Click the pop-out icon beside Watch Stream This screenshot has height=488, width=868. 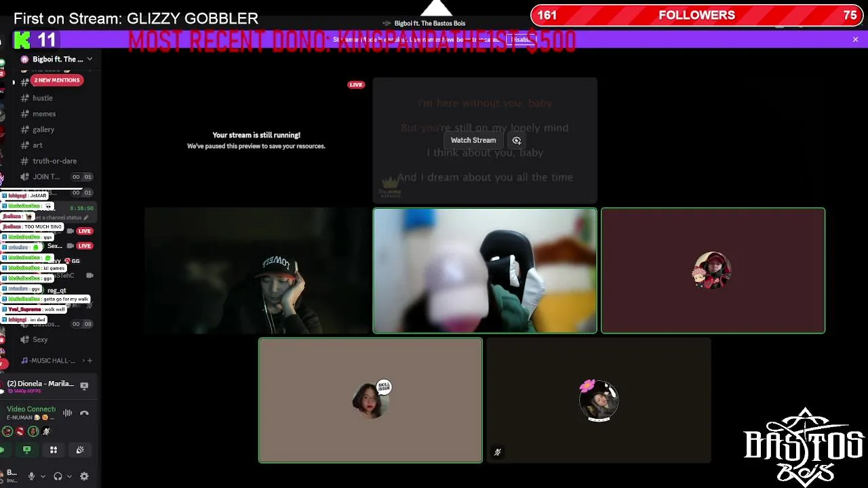[x=517, y=140]
